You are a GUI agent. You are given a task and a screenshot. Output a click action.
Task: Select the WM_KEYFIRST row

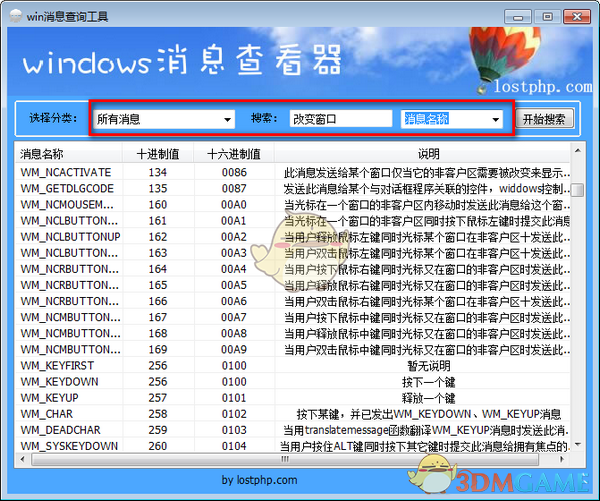(x=293, y=366)
